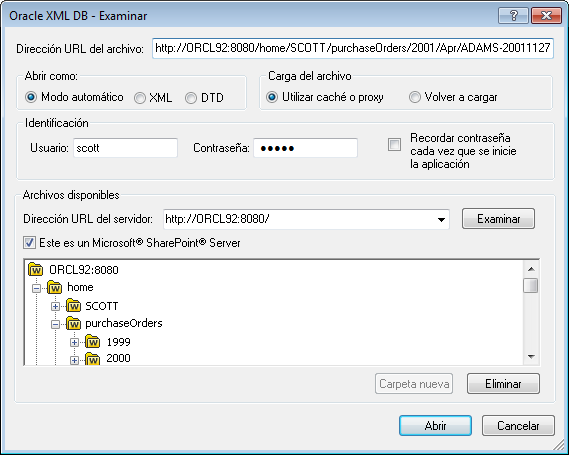Select the purchaseOrders folder icon
Viewport: 569px width, 455px height.
(73, 323)
